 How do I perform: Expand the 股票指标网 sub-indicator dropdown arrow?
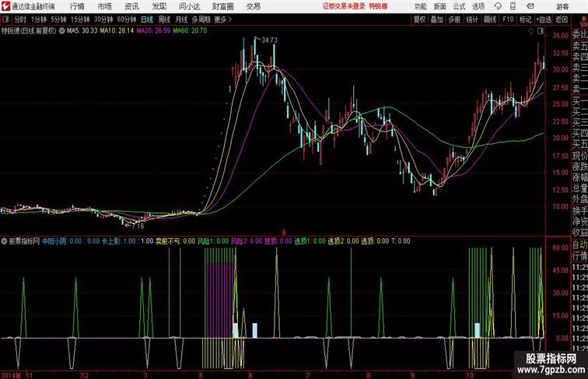tap(4, 241)
